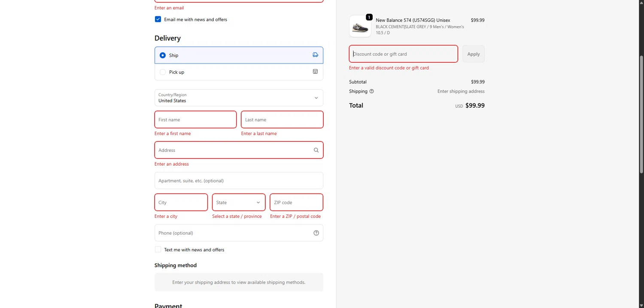Image resolution: width=644 pixels, height=308 pixels.
Task: Open the Country/Region dropdown
Action: (x=239, y=98)
